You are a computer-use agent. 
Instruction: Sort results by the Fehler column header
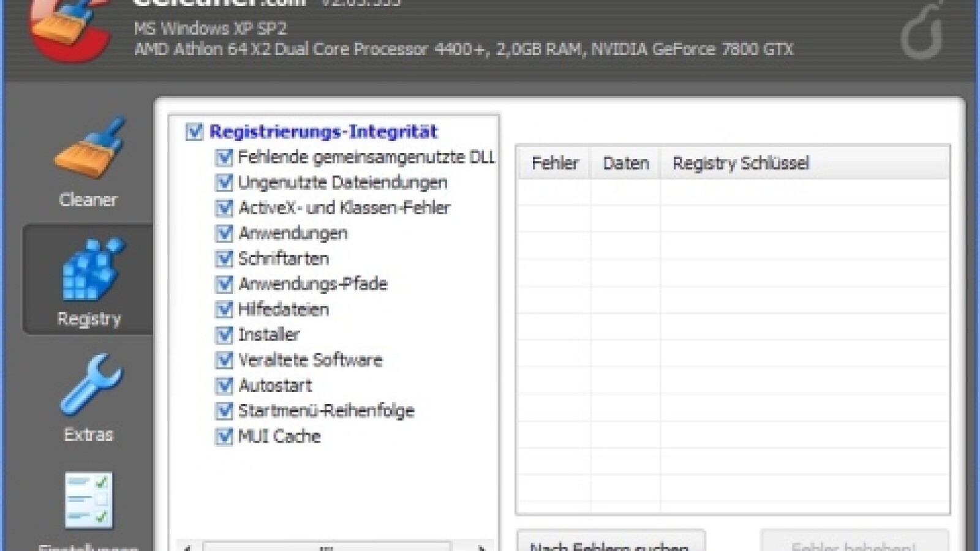[x=554, y=163]
